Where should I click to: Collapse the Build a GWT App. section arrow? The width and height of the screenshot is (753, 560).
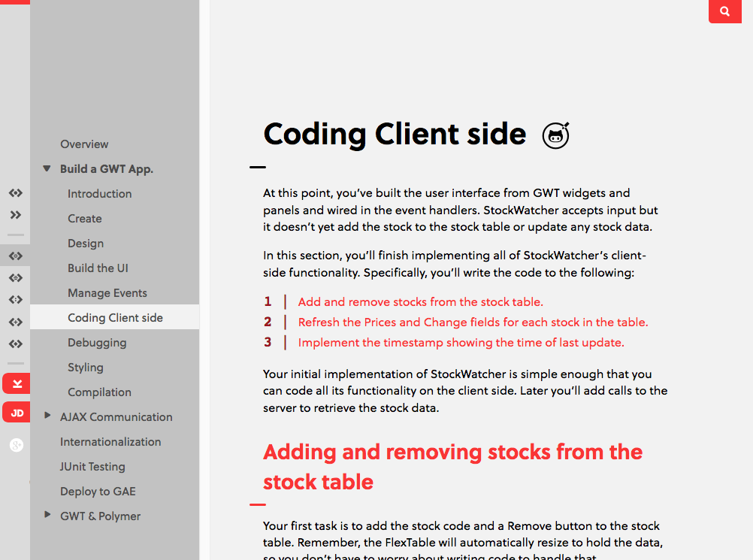(x=47, y=169)
